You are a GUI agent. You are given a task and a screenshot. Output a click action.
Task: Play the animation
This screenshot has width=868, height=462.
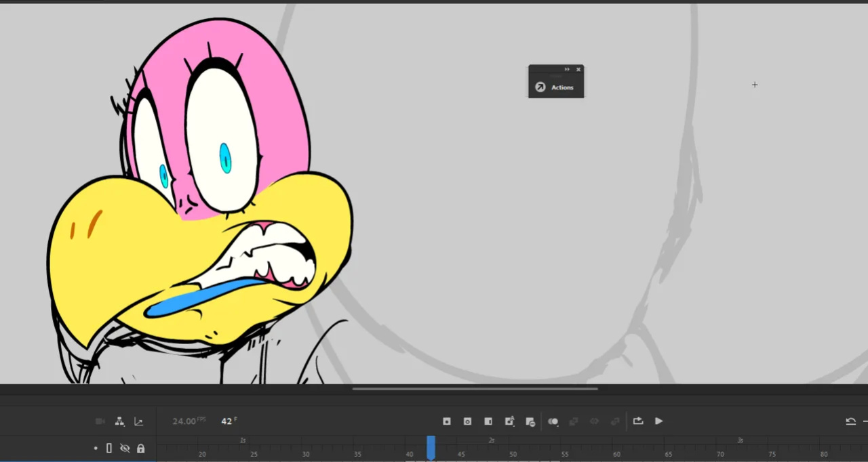[x=658, y=421]
